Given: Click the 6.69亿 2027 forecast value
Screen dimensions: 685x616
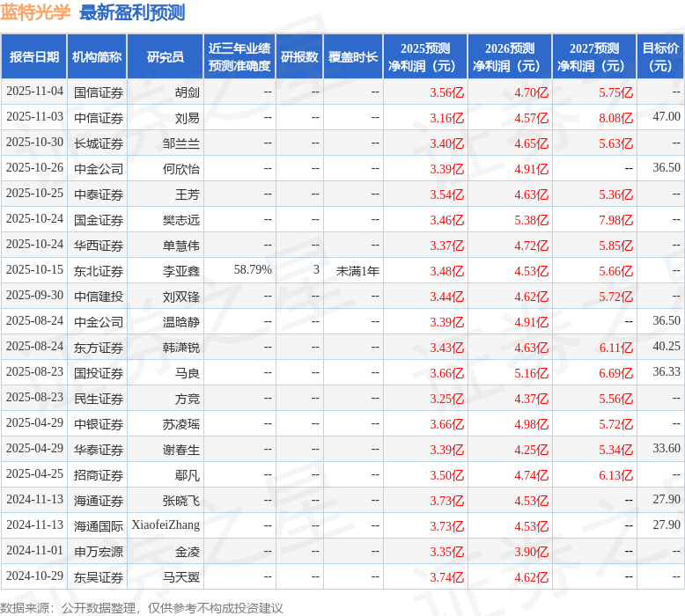Looking at the screenshot, I should coord(616,373).
